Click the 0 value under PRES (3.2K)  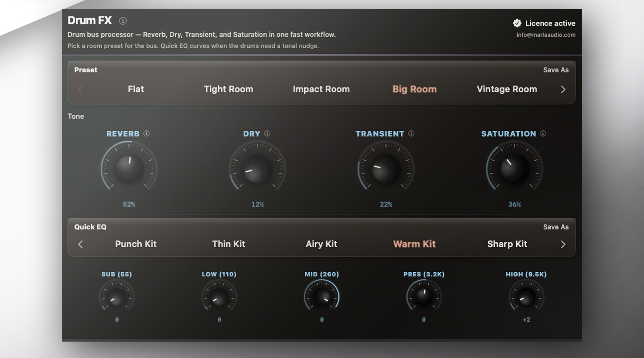pyautogui.click(x=424, y=320)
